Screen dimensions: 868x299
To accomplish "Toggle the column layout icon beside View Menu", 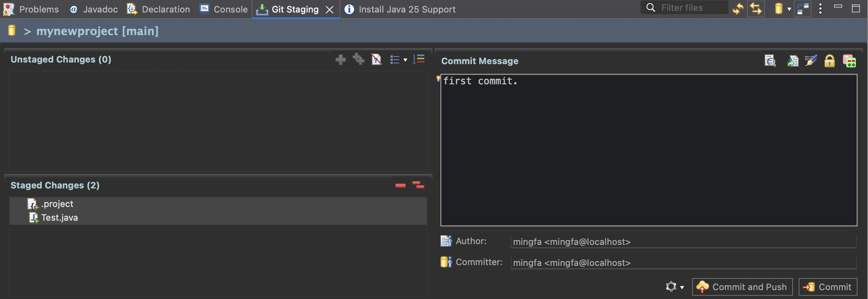I will (803, 8).
